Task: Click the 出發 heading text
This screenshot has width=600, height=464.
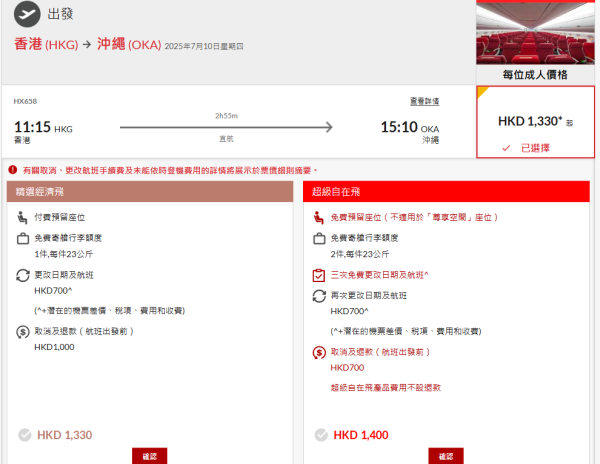Action: pos(60,14)
